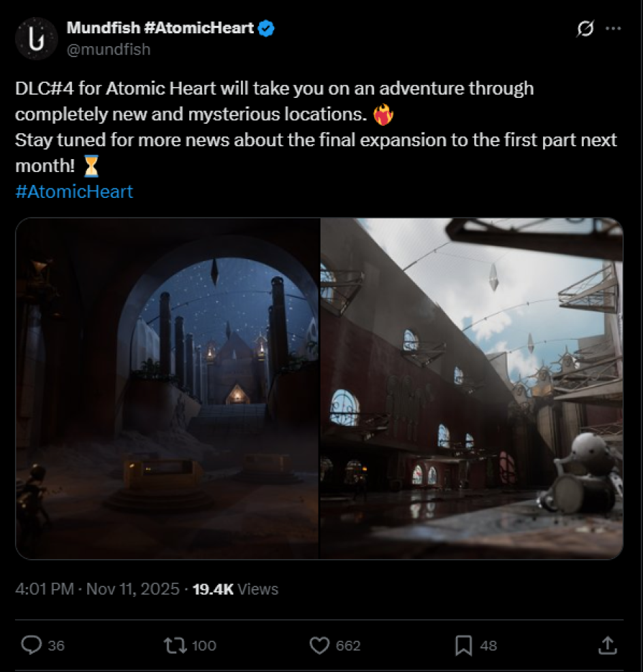Open the Mundfish #AtomicHeart display name

pyautogui.click(x=160, y=28)
